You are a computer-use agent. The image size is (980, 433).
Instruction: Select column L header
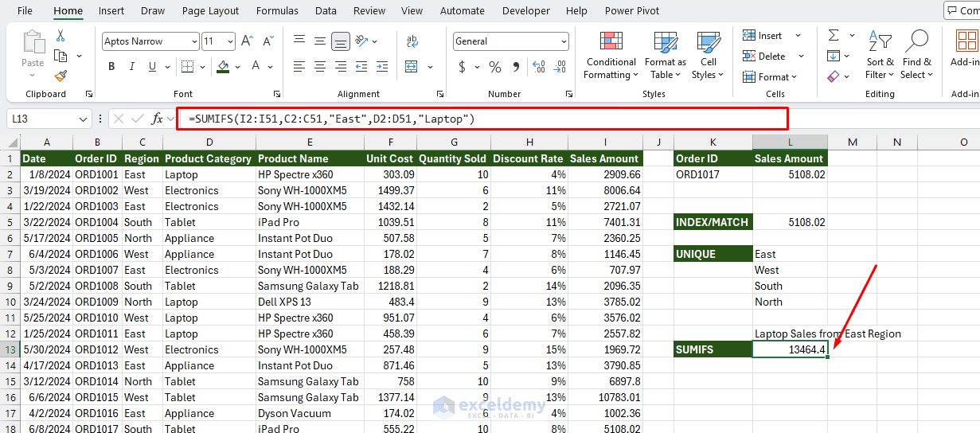tap(790, 142)
